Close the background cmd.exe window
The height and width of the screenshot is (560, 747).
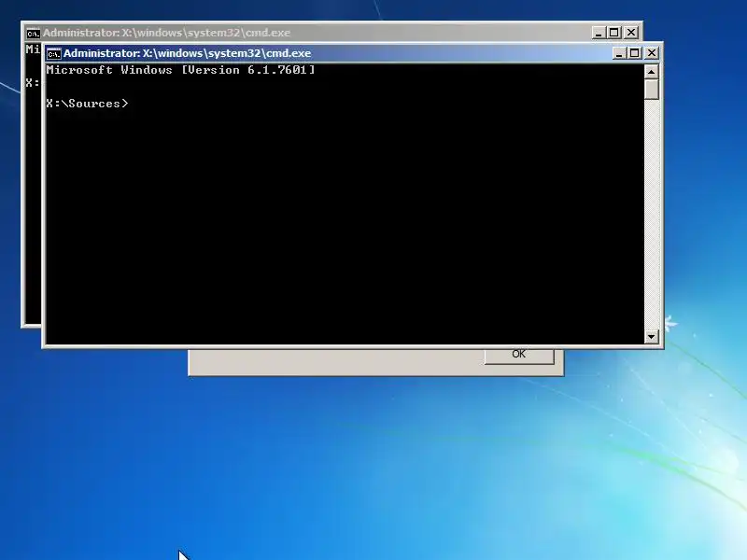click(631, 33)
